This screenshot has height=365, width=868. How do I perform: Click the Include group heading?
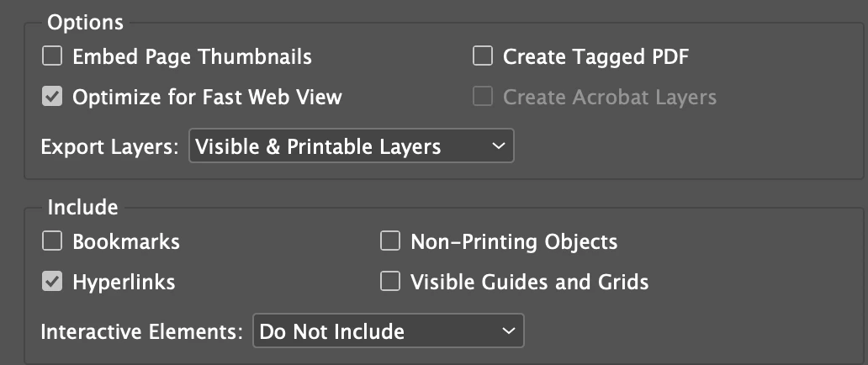click(x=82, y=207)
